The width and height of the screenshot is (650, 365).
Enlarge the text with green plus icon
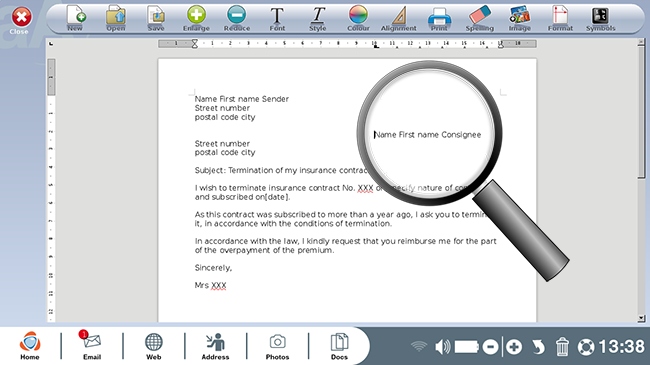coord(196,19)
